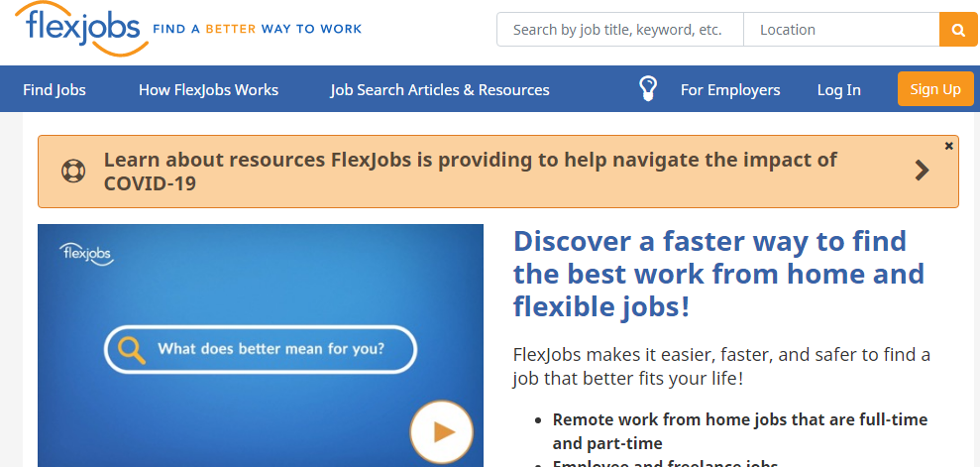Open Job Search Articles & Resources menu

(x=440, y=89)
